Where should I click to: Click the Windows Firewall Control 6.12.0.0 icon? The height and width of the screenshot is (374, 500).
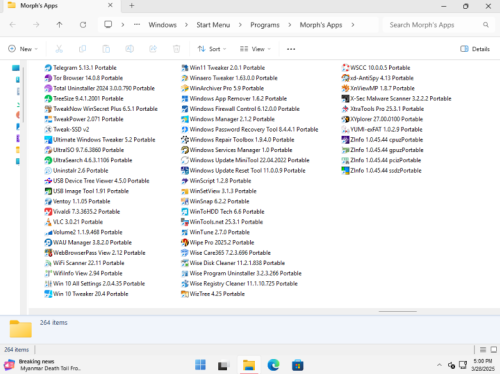click(x=185, y=109)
